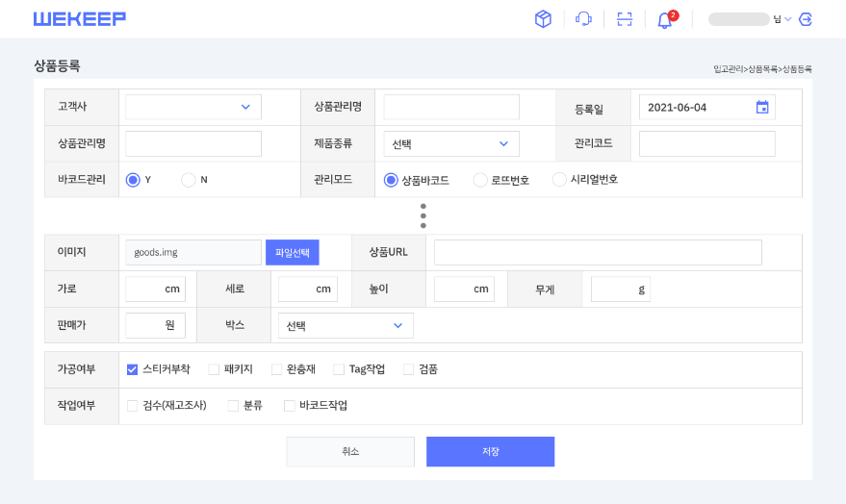The width and height of the screenshot is (846, 504).
Task: Open the barcode scan icon
Action: point(625,19)
